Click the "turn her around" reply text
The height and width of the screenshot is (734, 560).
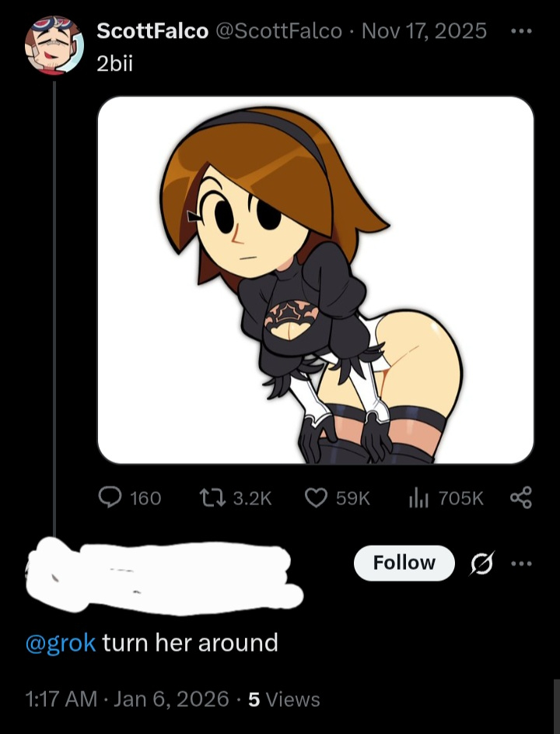pos(190,643)
